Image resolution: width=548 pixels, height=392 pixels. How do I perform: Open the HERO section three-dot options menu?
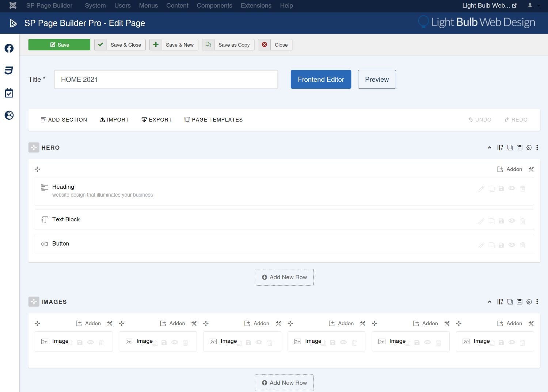(537, 147)
